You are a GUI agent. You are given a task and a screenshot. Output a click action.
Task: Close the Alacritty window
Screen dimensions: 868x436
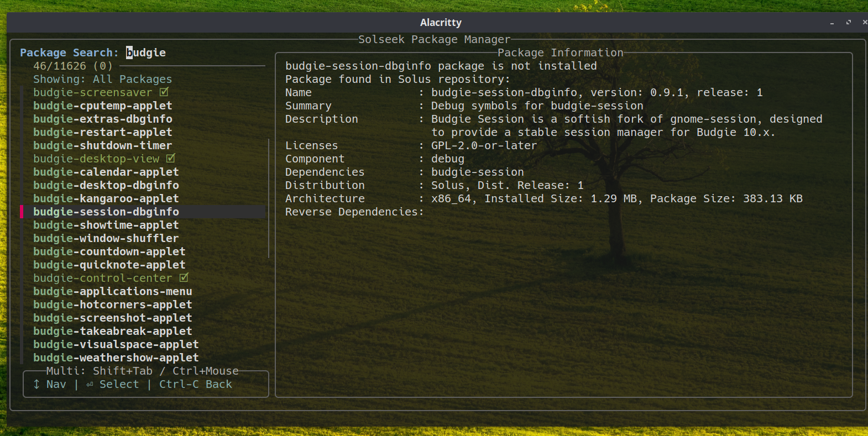[864, 23]
